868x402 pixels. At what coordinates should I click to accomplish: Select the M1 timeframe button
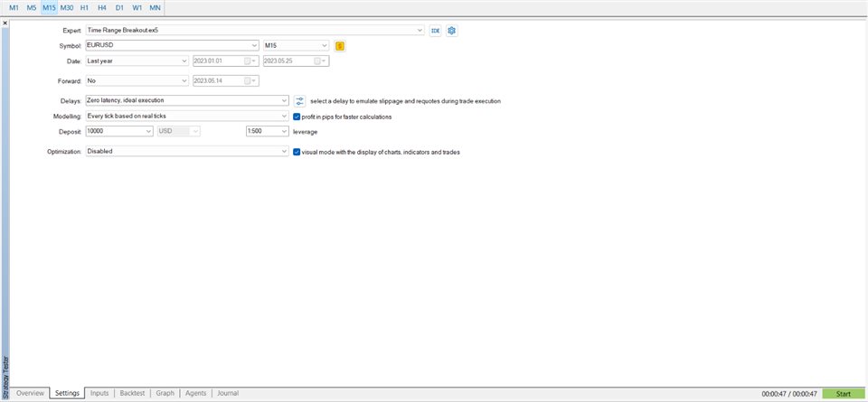[x=14, y=8]
